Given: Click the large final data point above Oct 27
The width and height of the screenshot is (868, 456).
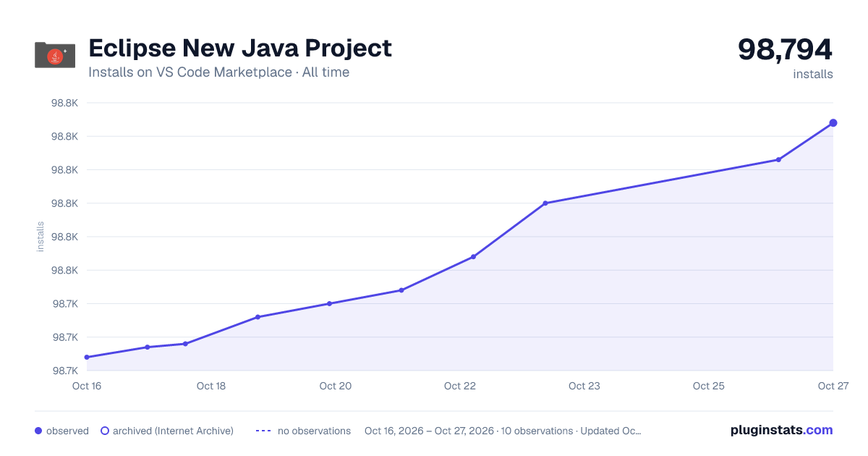Looking at the screenshot, I should [833, 123].
